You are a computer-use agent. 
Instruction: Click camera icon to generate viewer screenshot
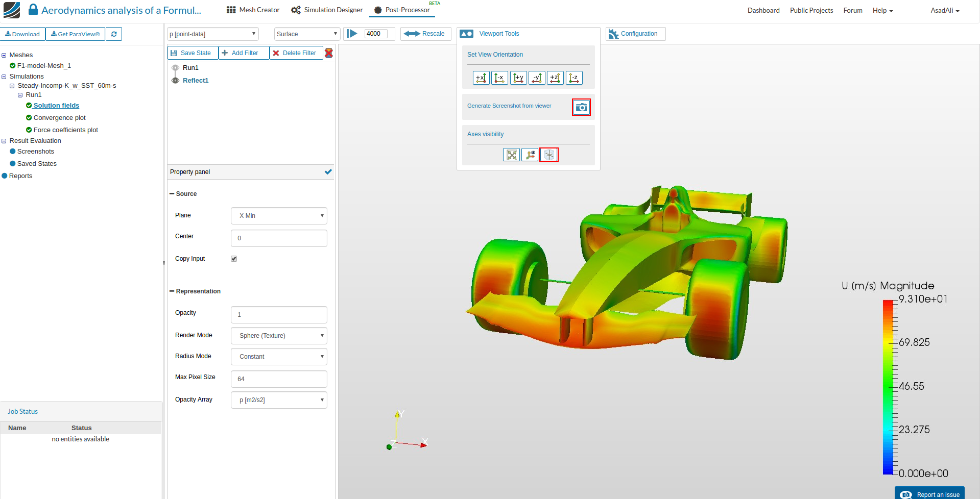pos(581,107)
